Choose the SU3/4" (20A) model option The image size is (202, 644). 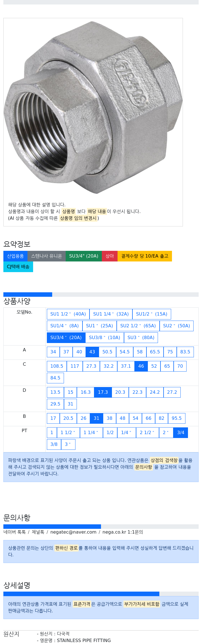[x=66, y=338]
